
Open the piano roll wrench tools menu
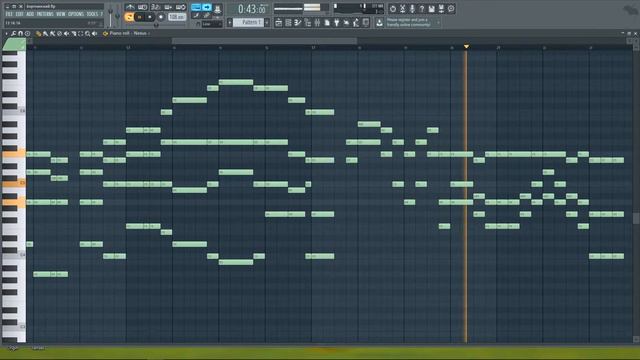pyautogui.click(x=13, y=33)
